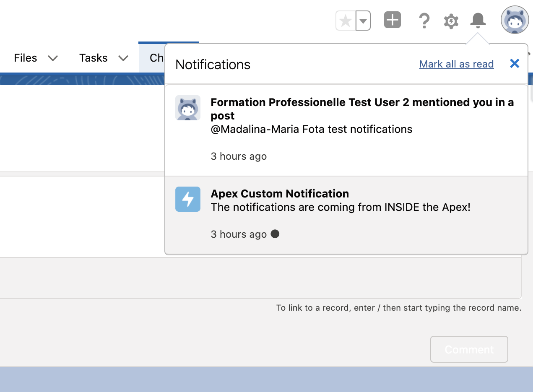Viewport: 533px width, 392px height.
Task: Click the mention notification's user avatar
Action: coord(187,108)
